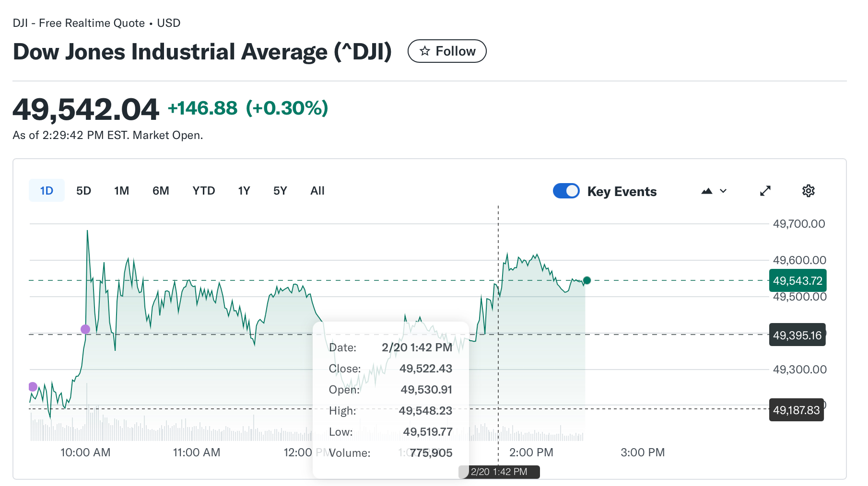868x486 pixels.
Task: Choose the YTD range
Action: point(203,191)
